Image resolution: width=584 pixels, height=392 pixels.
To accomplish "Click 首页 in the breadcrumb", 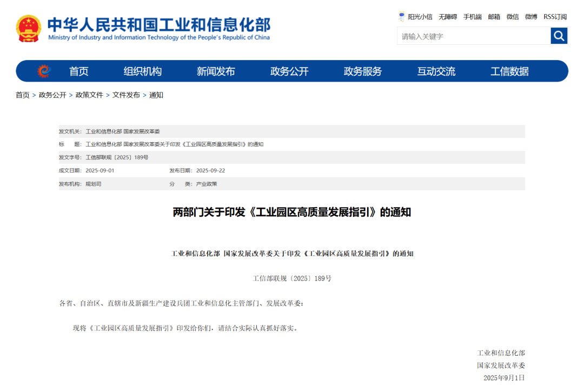I will pos(22,95).
